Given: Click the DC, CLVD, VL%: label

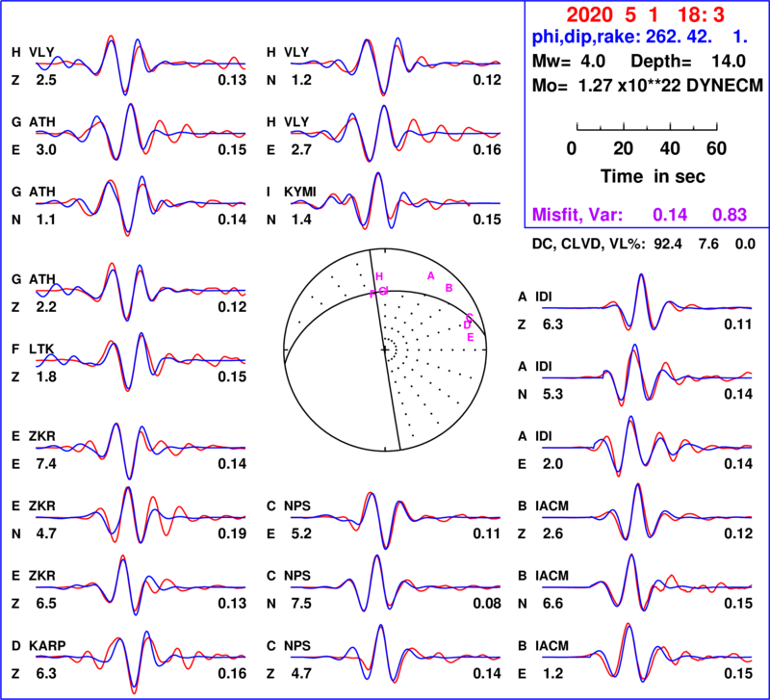Looking at the screenshot, I should 589,245.
